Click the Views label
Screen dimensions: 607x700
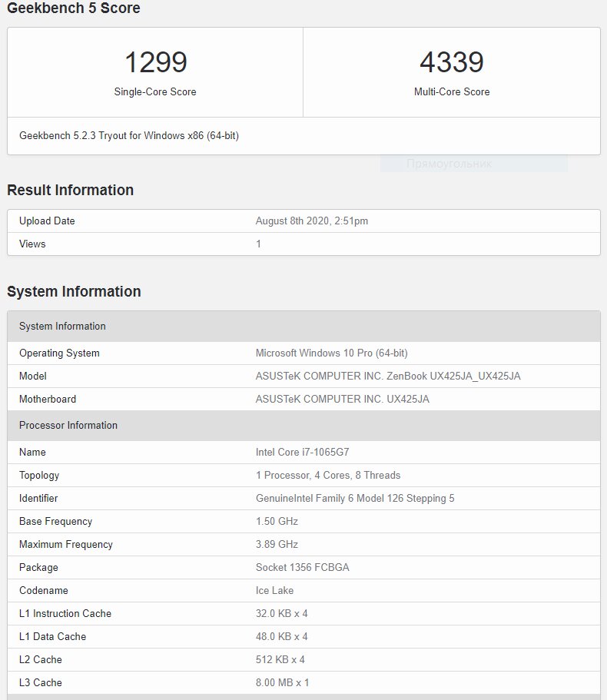click(32, 244)
